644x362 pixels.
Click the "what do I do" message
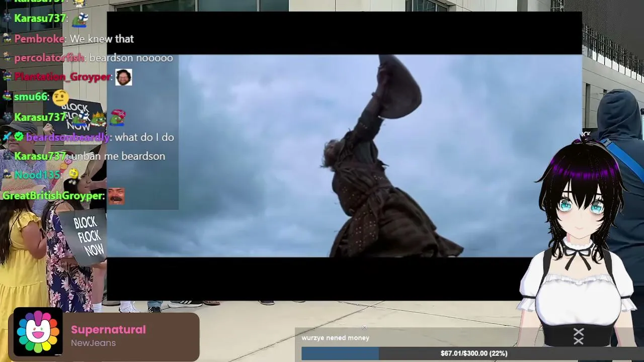coord(144,137)
